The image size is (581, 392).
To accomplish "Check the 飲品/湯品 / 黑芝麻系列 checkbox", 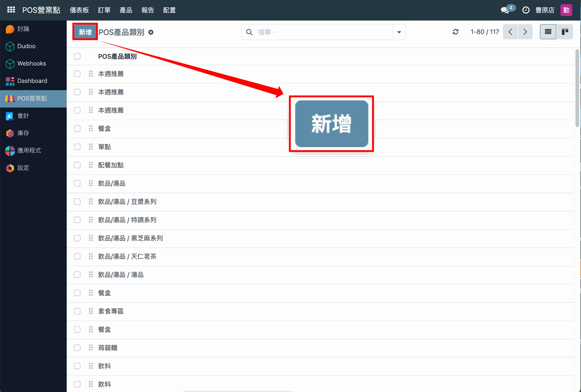I will (x=77, y=238).
